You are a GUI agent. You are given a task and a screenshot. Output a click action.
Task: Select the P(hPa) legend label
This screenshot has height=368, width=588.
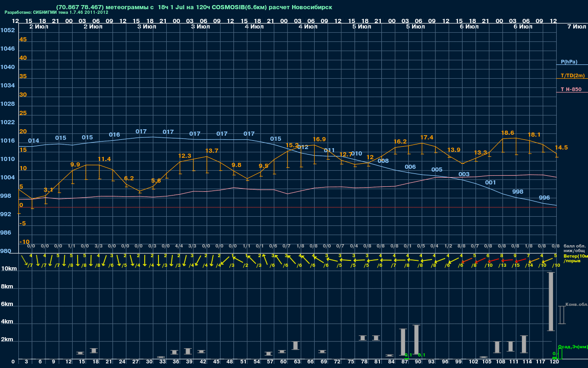pyautogui.click(x=569, y=62)
